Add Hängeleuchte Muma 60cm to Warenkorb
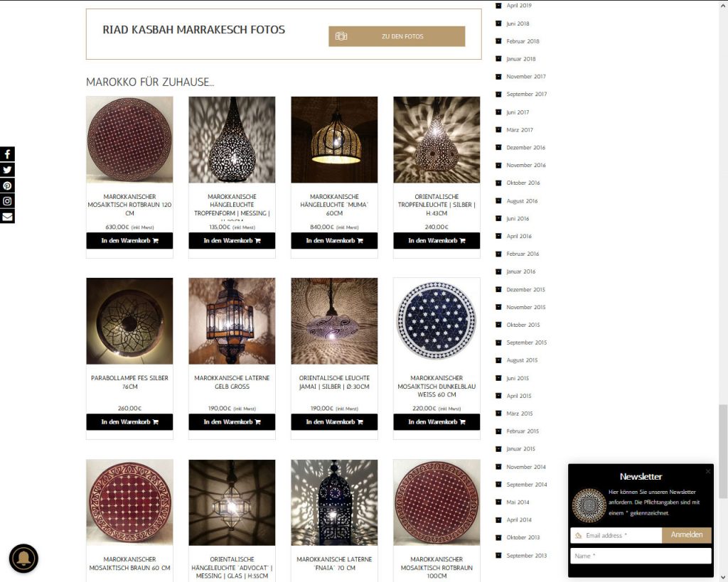 pyautogui.click(x=334, y=240)
